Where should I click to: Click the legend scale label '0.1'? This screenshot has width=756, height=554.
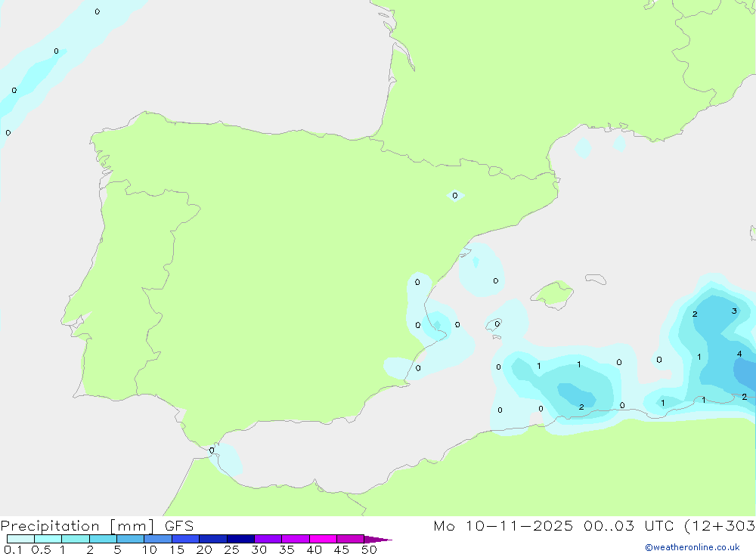(x=13, y=549)
